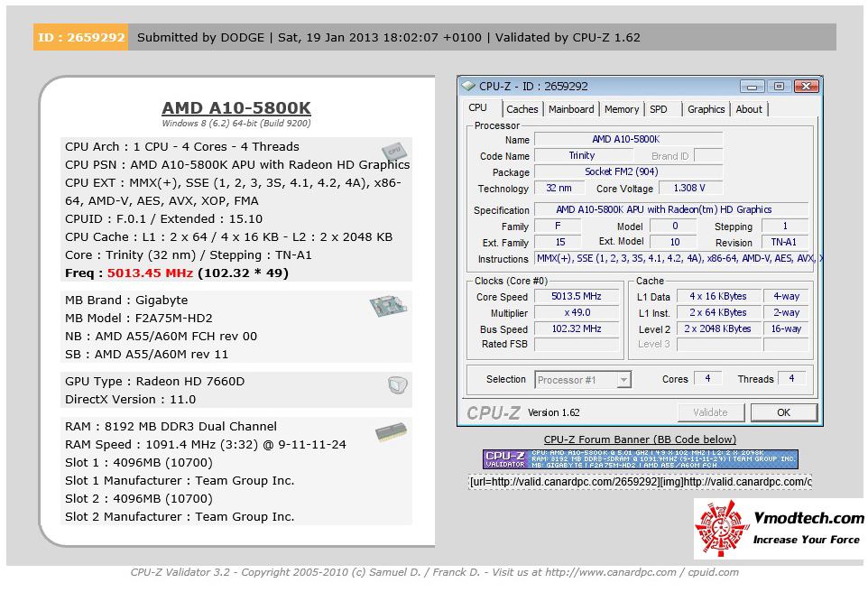Click the Submitted by DODGE header text
The height and width of the screenshot is (592, 868).
(x=200, y=37)
